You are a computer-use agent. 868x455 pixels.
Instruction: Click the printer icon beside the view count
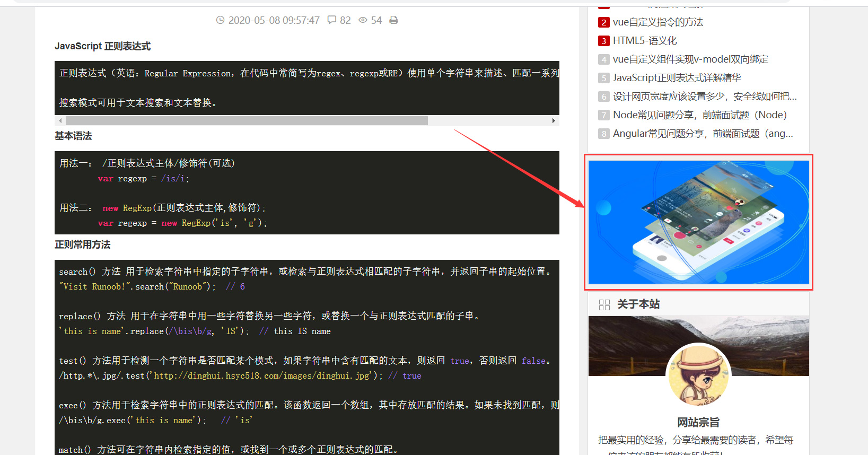(393, 20)
